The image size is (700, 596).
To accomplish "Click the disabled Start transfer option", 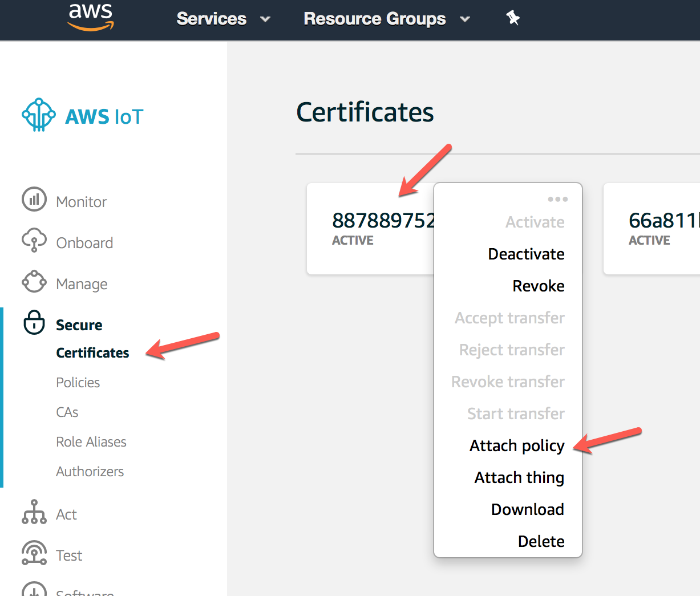I will 516,413.
